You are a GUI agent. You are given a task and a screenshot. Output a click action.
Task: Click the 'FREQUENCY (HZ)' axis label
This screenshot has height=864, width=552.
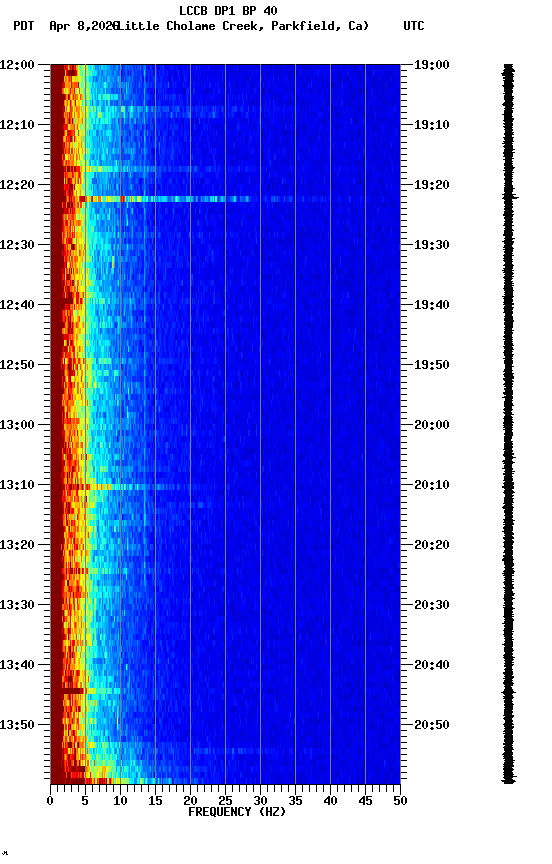237,812
